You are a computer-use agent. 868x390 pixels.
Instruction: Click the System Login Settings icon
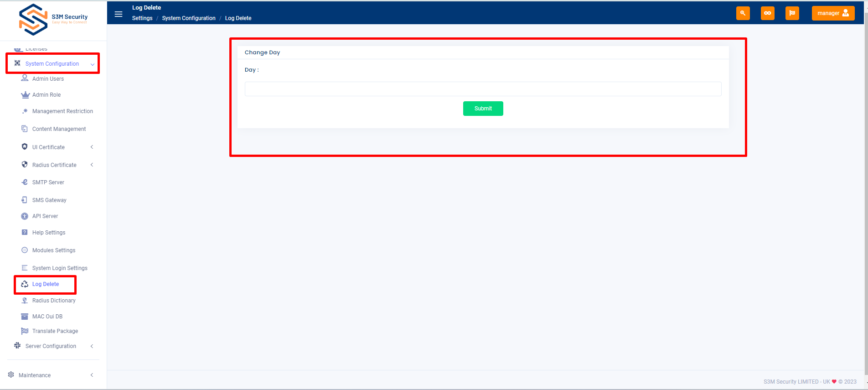click(x=25, y=268)
